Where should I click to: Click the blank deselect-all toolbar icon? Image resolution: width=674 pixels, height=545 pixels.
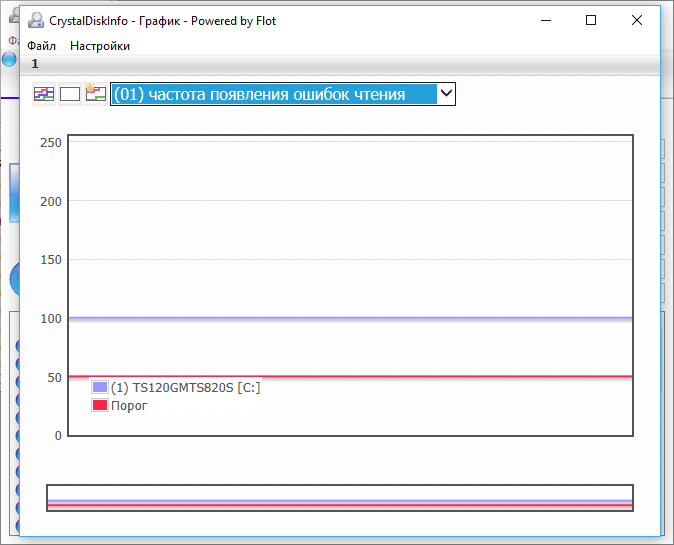(x=70, y=94)
